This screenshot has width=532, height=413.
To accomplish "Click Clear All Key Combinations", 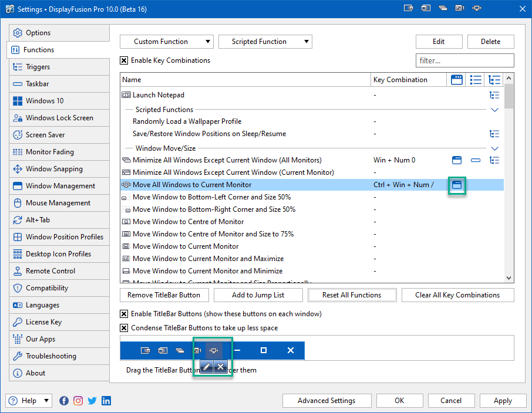I will pyautogui.click(x=457, y=295).
